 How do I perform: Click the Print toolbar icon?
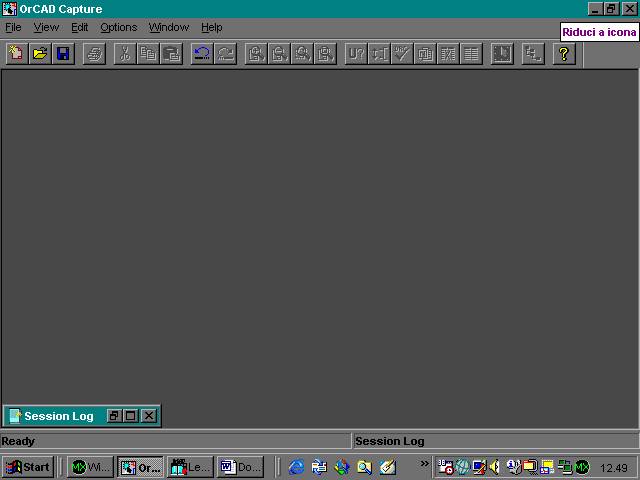94,53
